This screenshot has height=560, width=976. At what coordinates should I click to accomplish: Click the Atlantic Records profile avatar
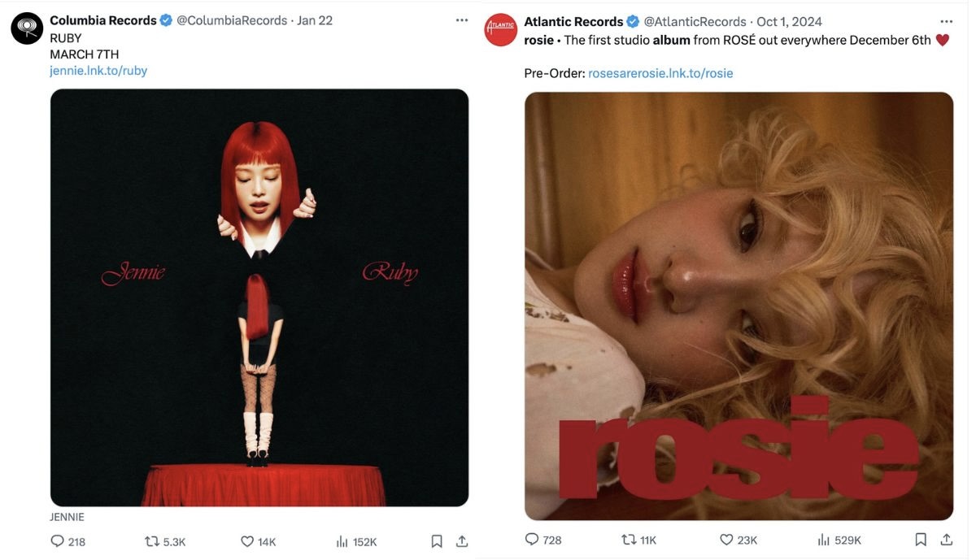coord(500,30)
